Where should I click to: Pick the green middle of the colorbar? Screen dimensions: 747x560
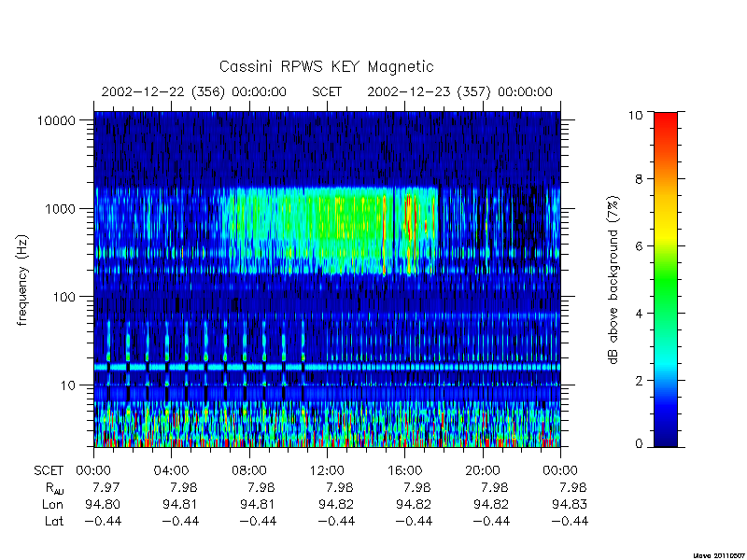tap(666, 279)
